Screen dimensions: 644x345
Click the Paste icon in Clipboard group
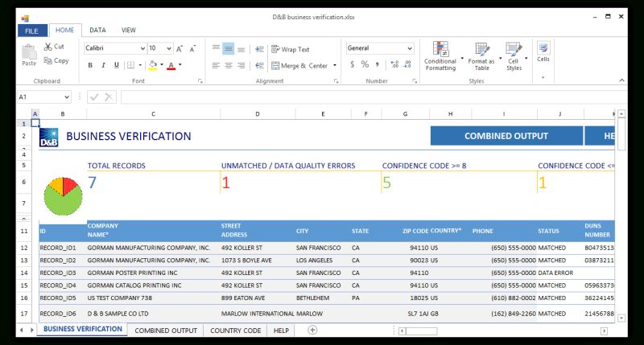tap(29, 52)
